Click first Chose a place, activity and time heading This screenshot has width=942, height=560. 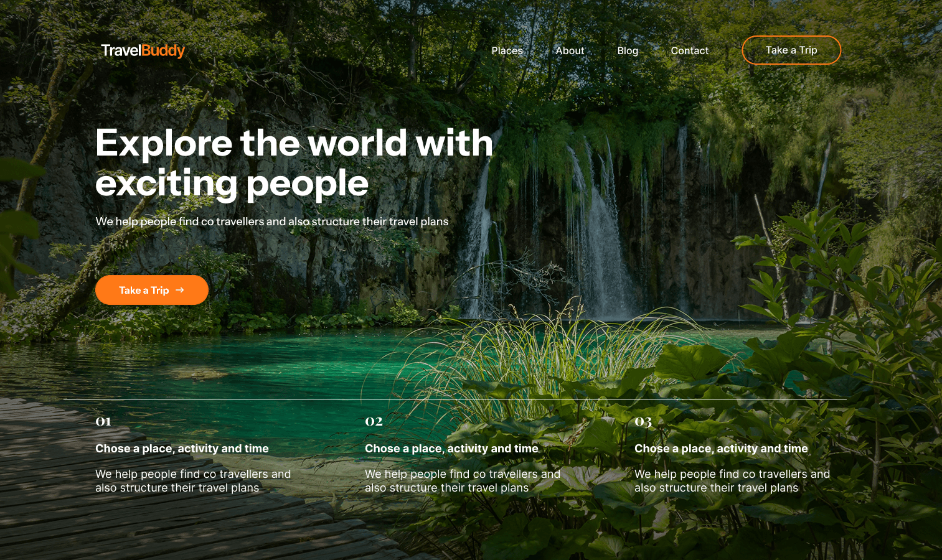pos(182,449)
